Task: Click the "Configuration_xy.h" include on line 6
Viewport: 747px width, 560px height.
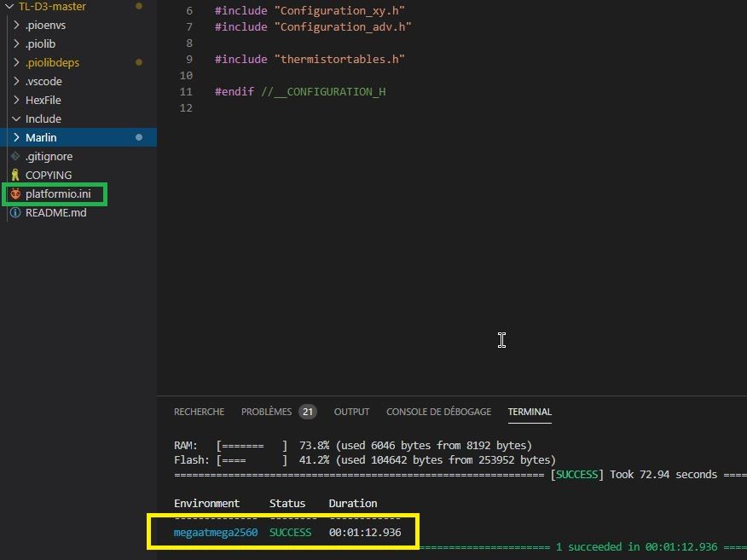Action: click(339, 10)
